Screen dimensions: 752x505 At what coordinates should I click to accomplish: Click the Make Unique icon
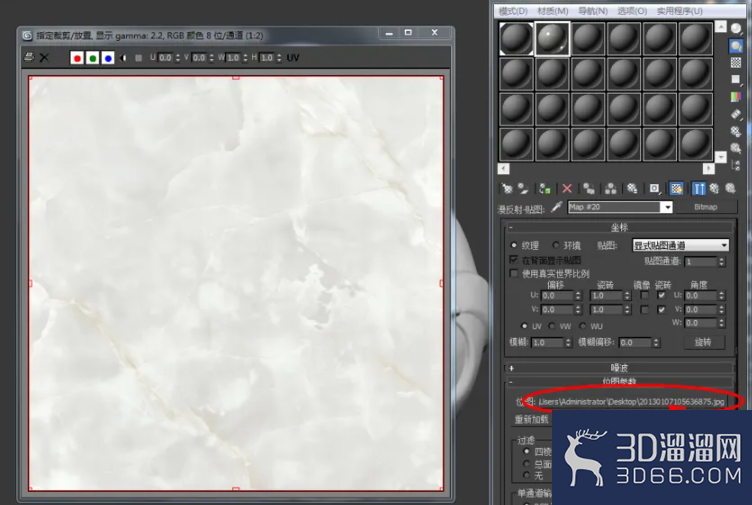click(x=611, y=188)
